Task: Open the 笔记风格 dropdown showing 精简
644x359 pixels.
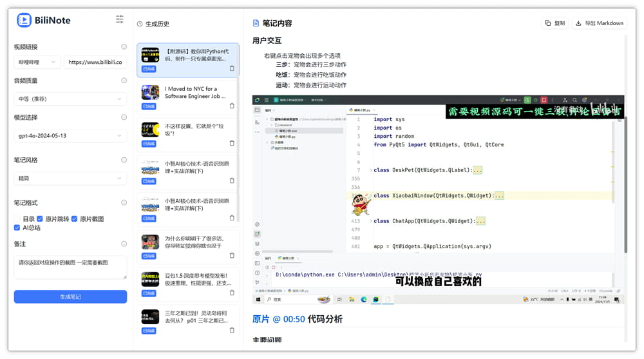Action: pyautogui.click(x=70, y=179)
